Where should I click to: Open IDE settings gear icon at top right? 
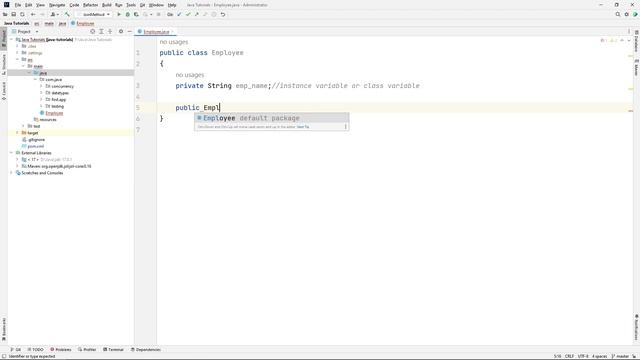(x=627, y=14)
